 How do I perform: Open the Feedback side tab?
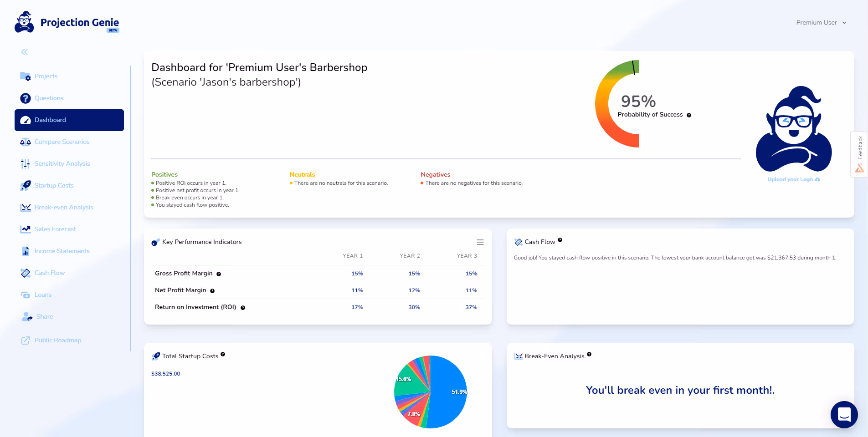[x=859, y=154]
